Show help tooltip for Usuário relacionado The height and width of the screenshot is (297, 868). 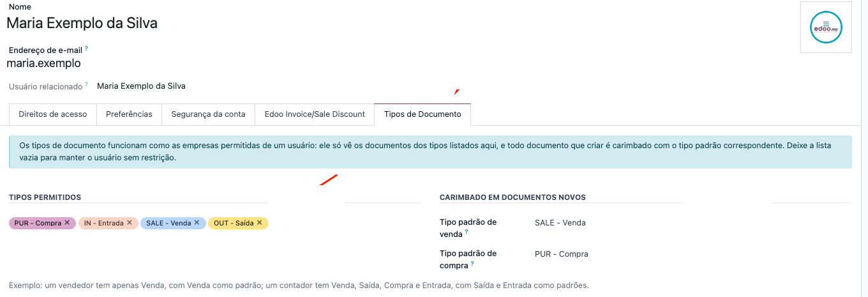click(86, 84)
